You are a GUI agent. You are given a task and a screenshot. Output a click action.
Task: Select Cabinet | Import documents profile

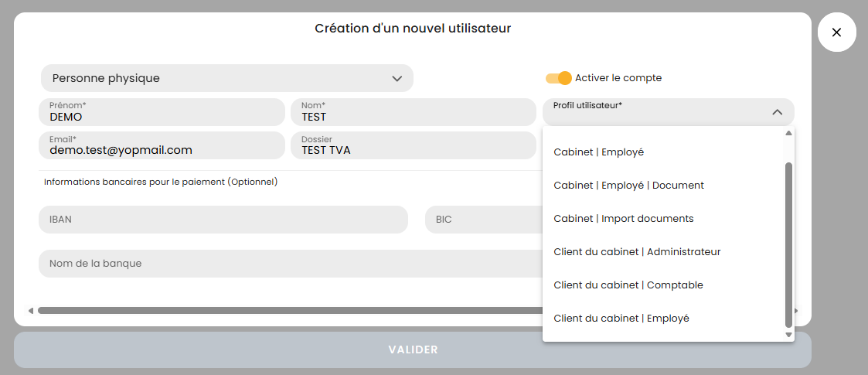[624, 219]
